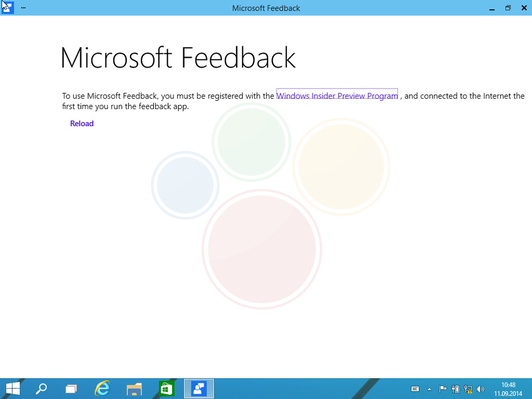Open the Start menu
The width and height of the screenshot is (532, 399).
(13, 389)
